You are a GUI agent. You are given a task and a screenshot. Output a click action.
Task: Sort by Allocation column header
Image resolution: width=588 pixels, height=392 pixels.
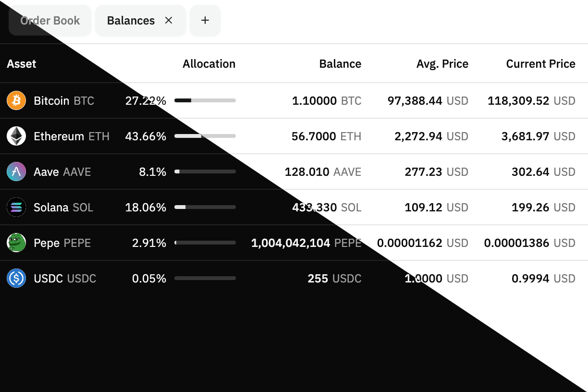(x=209, y=64)
